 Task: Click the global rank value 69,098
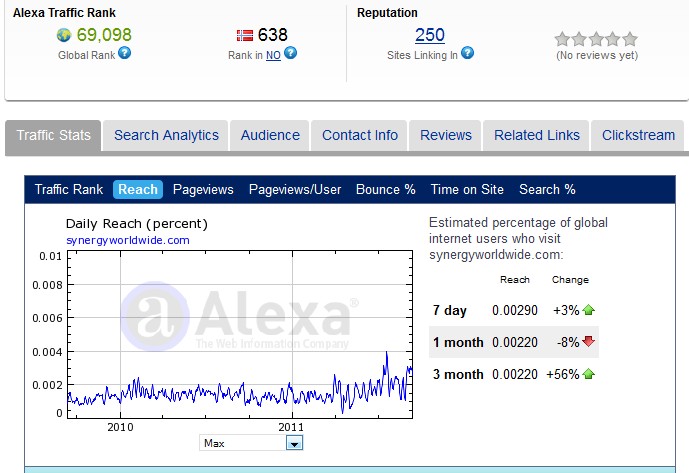tap(104, 35)
